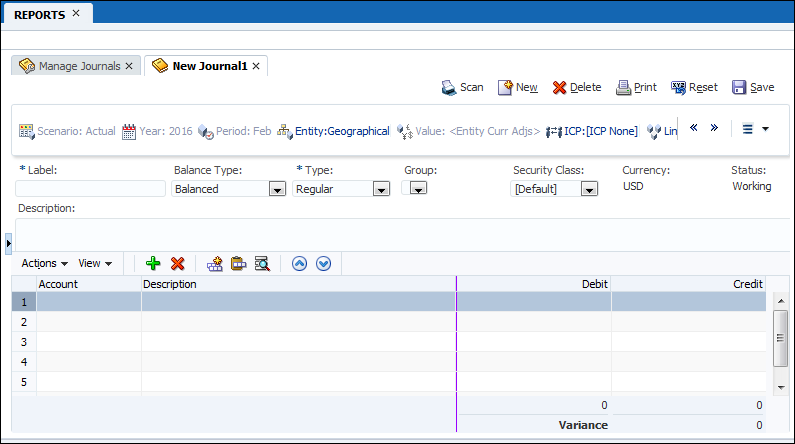
Task: Click the Credit column header
Action: click(x=689, y=284)
